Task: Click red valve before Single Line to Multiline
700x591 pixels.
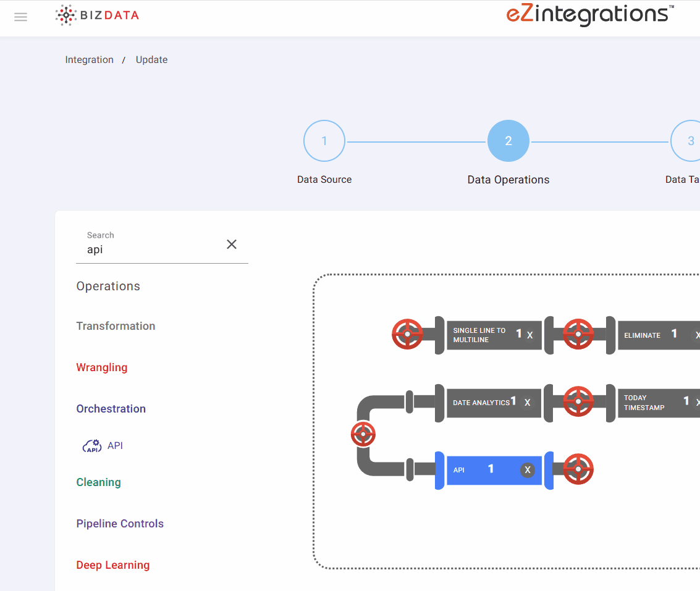Action: [x=407, y=334]
